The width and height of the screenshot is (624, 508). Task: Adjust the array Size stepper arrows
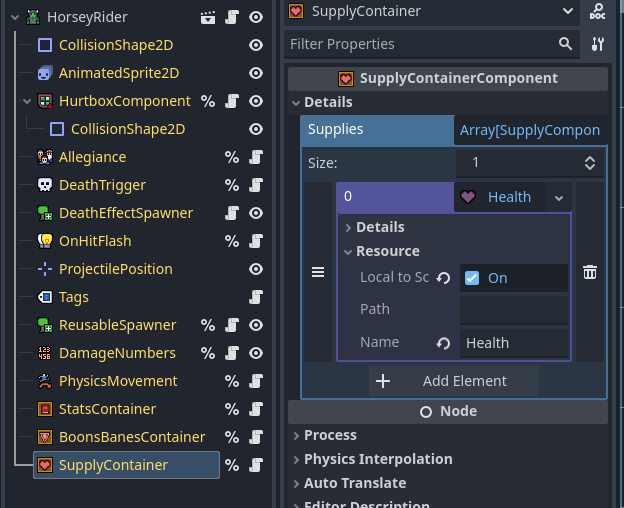point(590,163)
